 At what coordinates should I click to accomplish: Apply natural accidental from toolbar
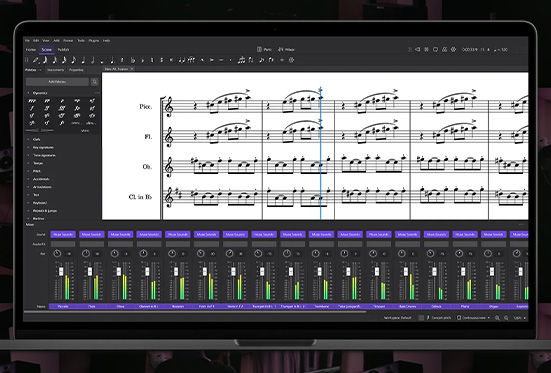pos(152,60)
